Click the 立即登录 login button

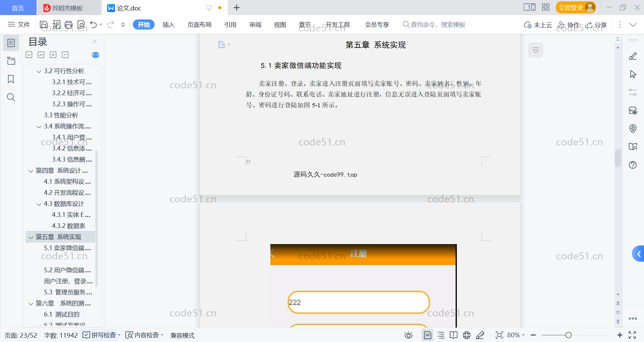[x=576, y=7]
